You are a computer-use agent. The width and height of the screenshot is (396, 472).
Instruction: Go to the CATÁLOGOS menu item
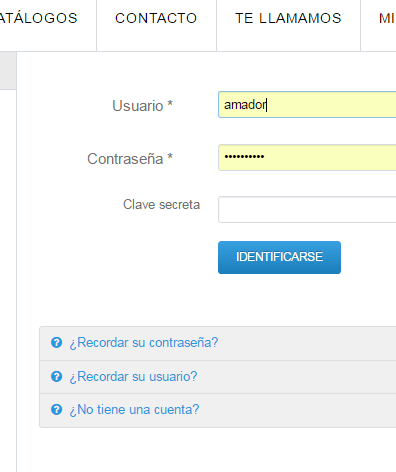(39, 18)
